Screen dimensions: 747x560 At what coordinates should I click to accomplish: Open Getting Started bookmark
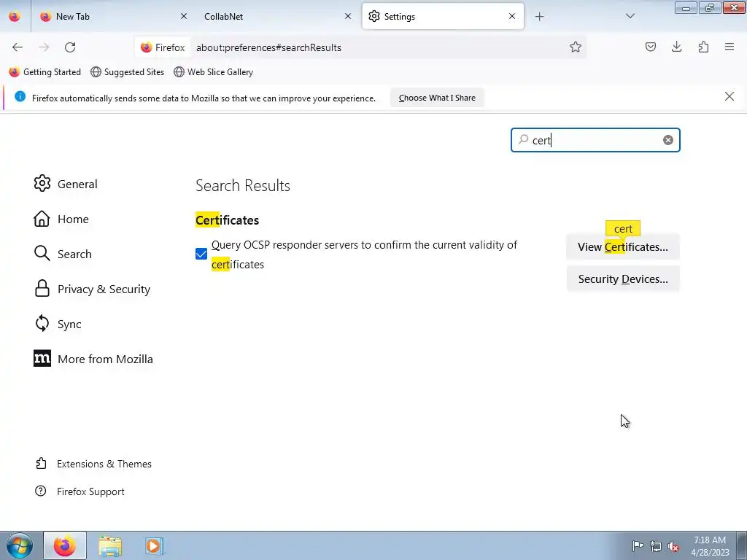[44, 72]
